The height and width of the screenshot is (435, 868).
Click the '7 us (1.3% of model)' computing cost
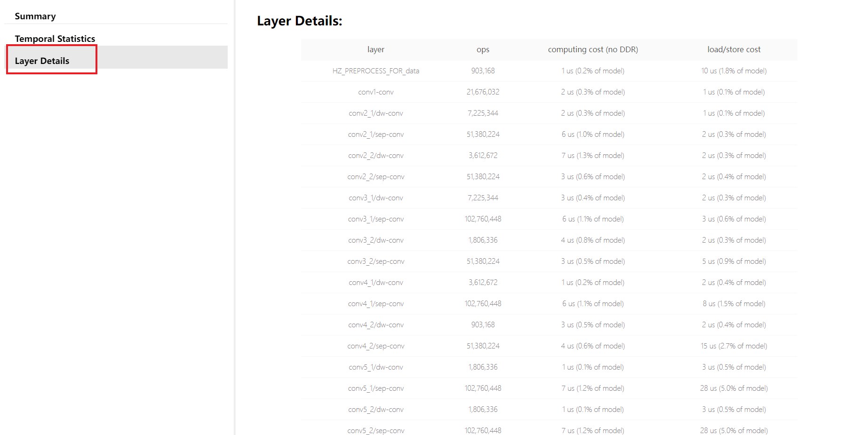pos(592,156)
